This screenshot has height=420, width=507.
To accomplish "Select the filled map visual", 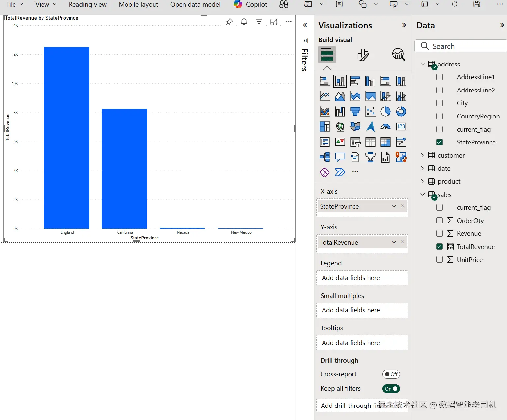I will (355, 126).
